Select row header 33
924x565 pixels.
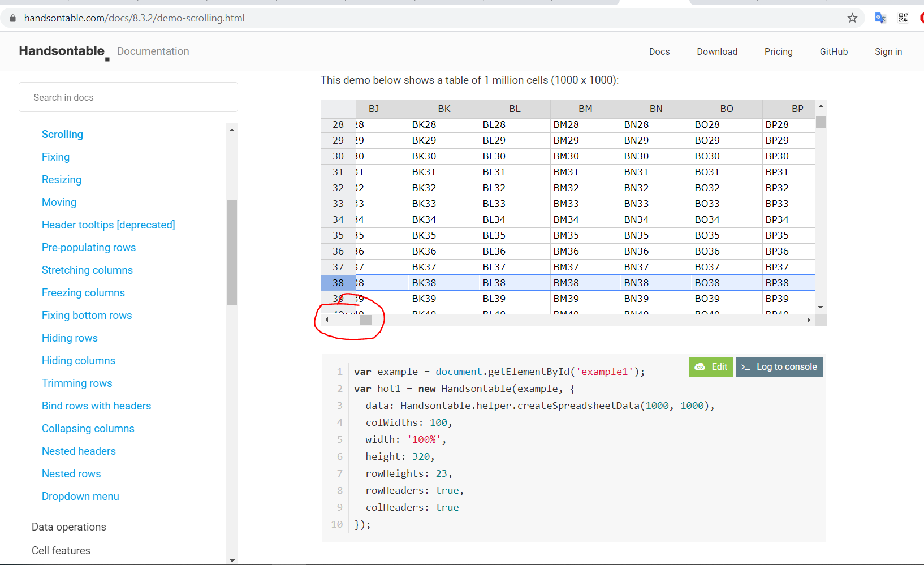338,204
